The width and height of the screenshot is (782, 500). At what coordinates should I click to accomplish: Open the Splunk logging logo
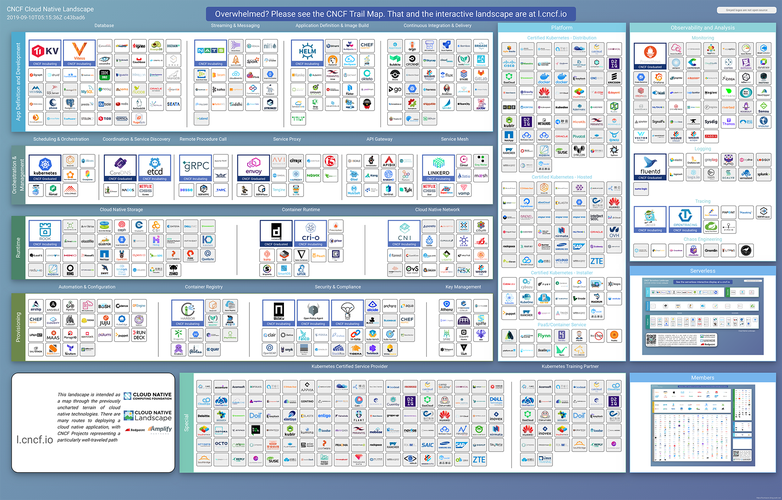(763, 174)
